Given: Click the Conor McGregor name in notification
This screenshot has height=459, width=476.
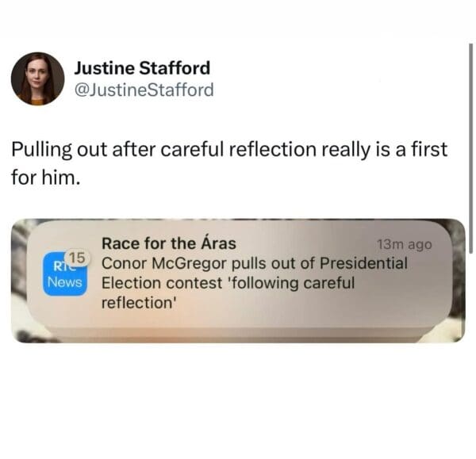Looking at the screenshot, I should point(164,263).
